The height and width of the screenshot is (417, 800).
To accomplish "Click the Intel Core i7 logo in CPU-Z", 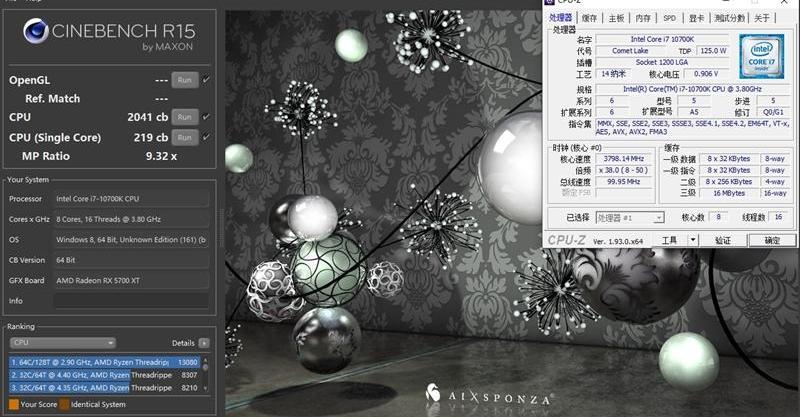I will pos(761,56).
